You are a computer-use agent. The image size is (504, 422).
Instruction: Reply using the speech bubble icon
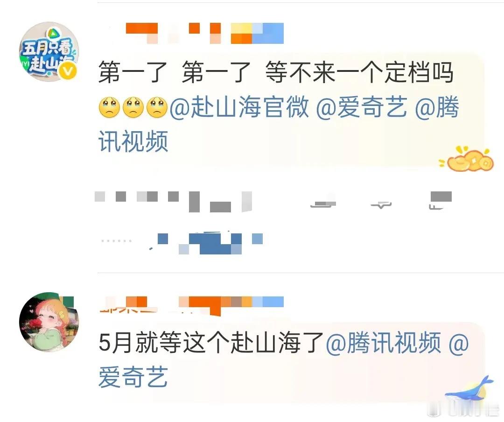[x=381, y=203]
